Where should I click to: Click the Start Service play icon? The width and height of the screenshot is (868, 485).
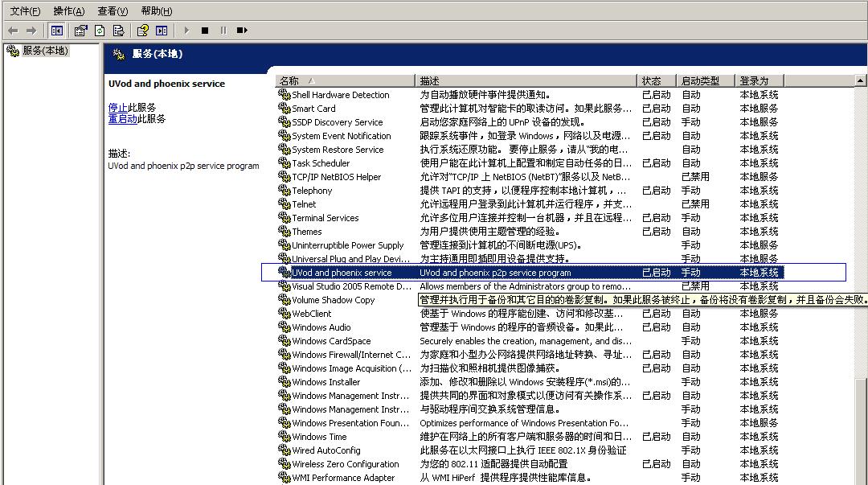pyautogui.click(x=186, y=31)
